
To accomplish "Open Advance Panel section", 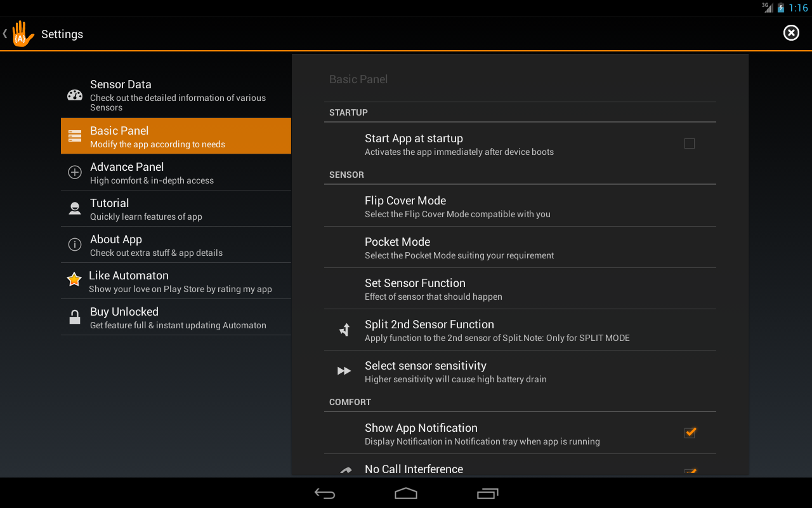I will coord(176,172).
